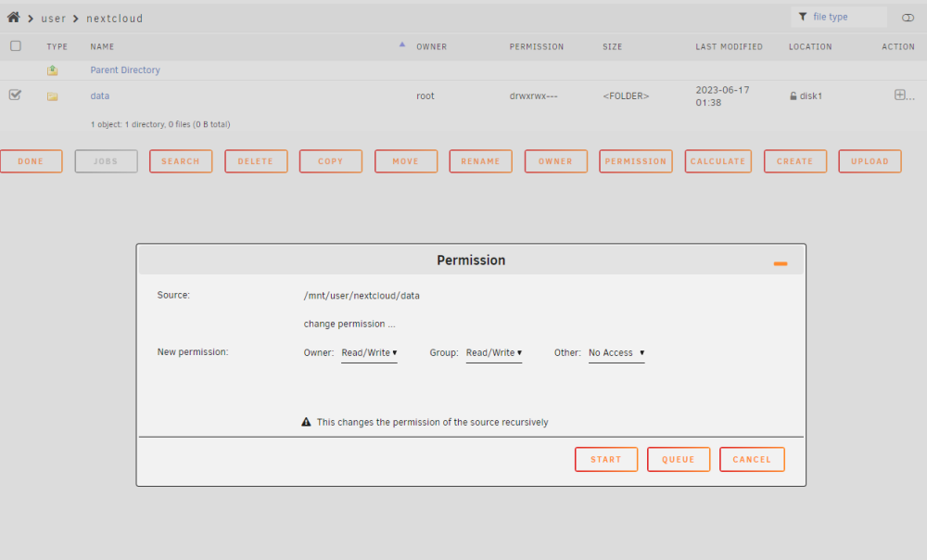Tick the select-all checkbox in header
Viewport: 927px width, 560px height.
coord(16,45)
